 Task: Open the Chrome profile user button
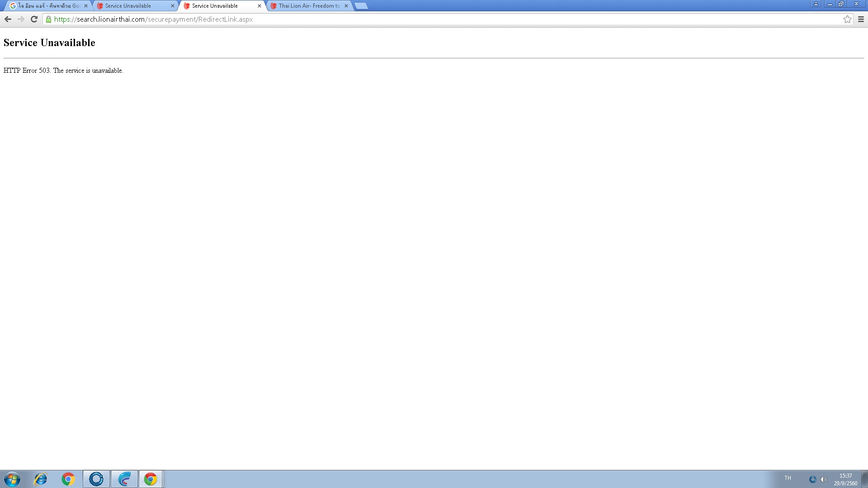click(816, 4)
